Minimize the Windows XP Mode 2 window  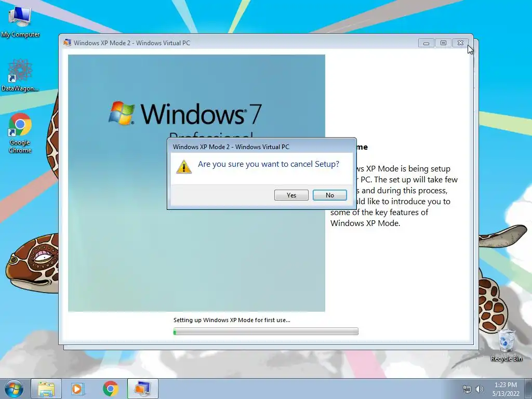click(x=426, y=43)
